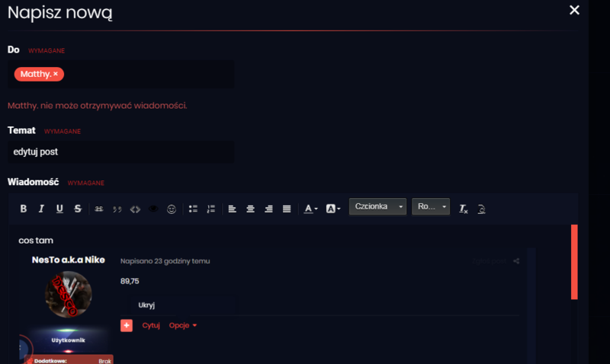Click the cos tam text in editor
Viewport: 610px width, 364px height.
(x=36, y=241)
